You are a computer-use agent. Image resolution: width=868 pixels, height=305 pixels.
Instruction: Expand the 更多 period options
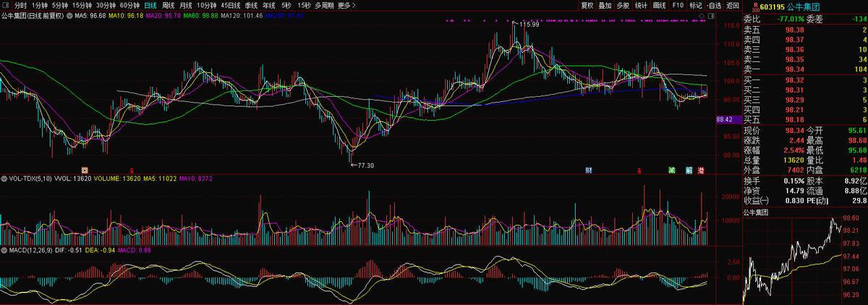[347, 5]
